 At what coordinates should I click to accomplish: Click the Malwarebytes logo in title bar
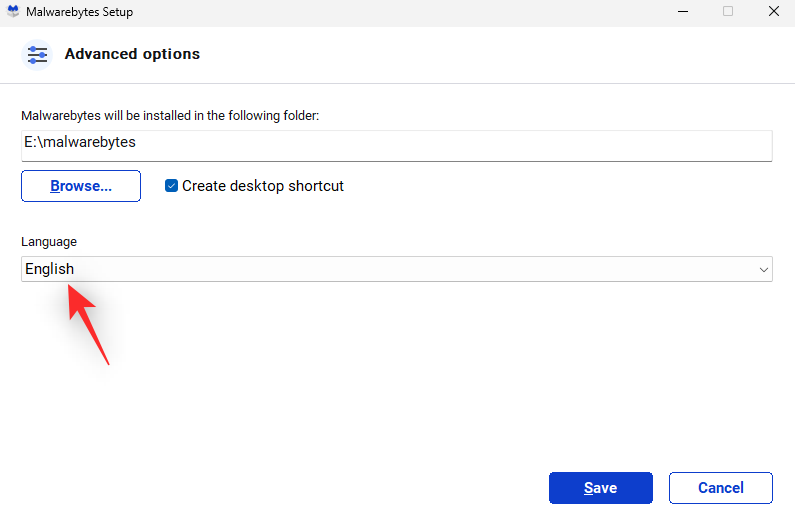pos(13,12)
